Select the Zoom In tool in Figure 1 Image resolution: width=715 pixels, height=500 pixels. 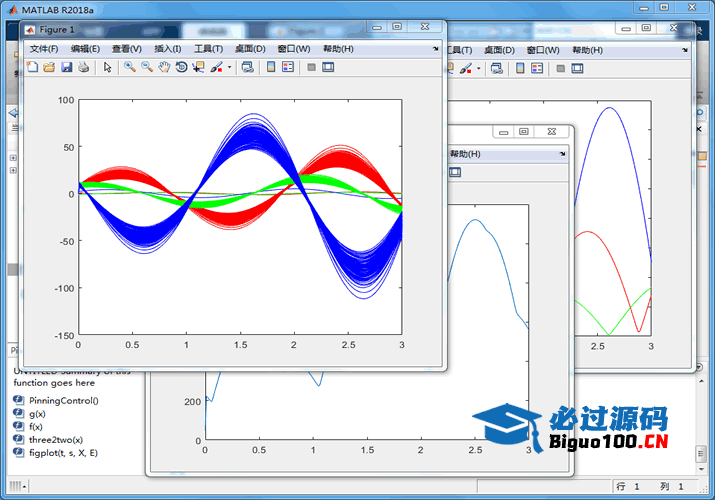[129, 67]
